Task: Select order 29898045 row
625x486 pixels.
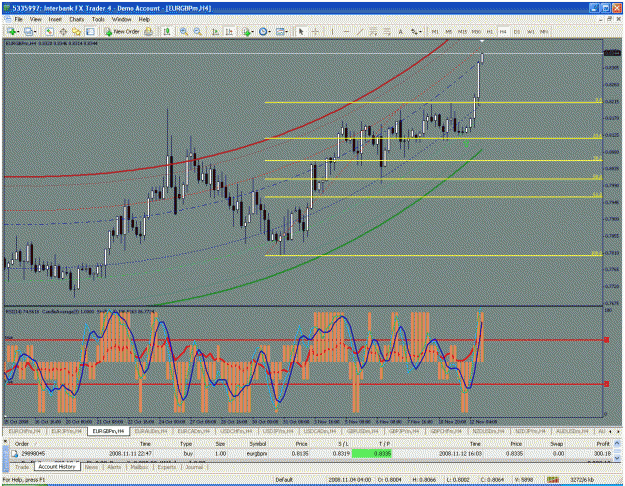Action: [311, 453]
